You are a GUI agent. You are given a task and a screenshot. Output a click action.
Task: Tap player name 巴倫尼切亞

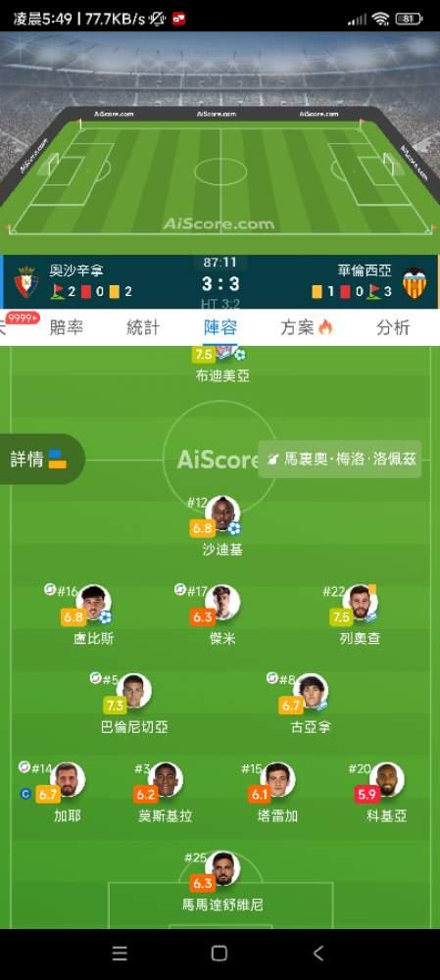(x=134, y=727)
